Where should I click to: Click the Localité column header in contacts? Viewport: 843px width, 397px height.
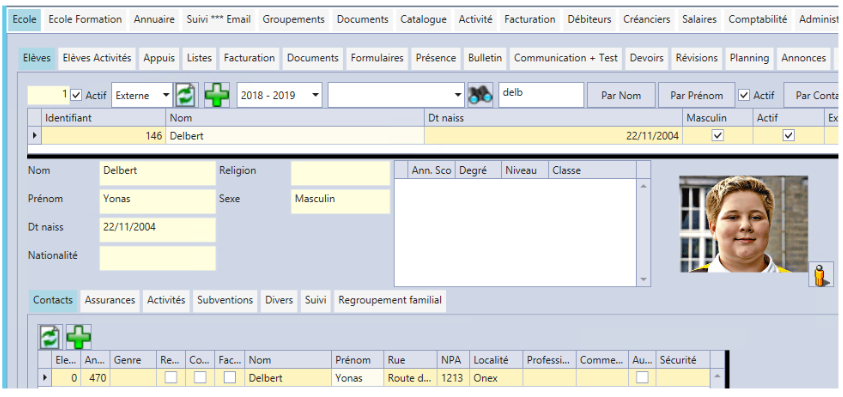click(x=496, y=360)
